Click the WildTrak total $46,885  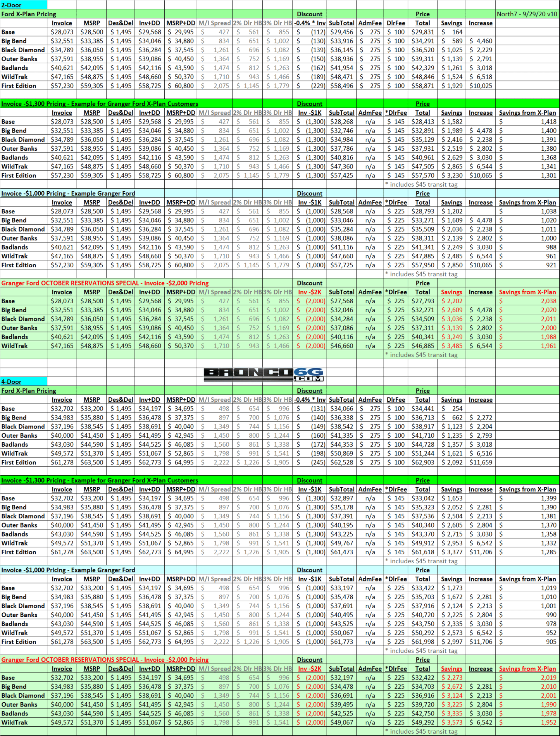423,346
